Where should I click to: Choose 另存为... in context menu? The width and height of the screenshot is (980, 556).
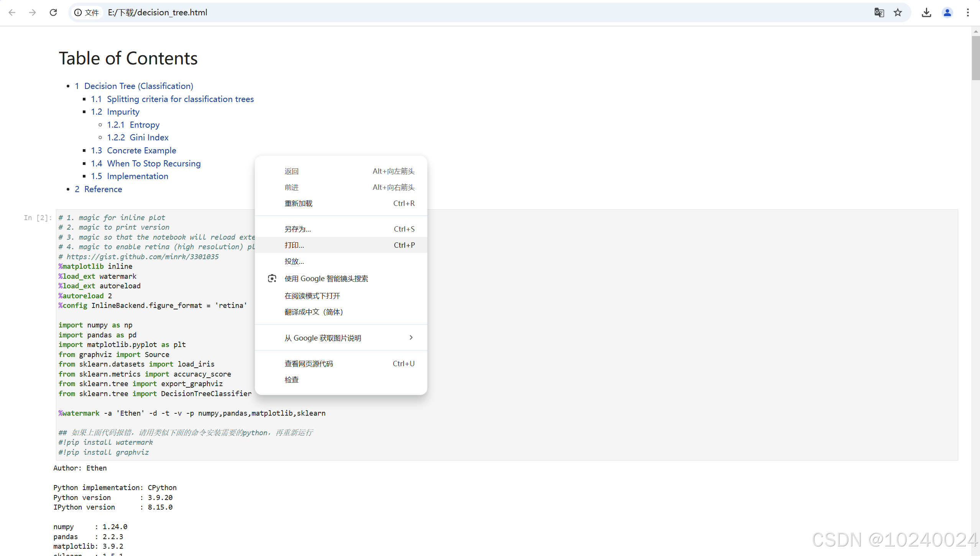click(297, 229)
